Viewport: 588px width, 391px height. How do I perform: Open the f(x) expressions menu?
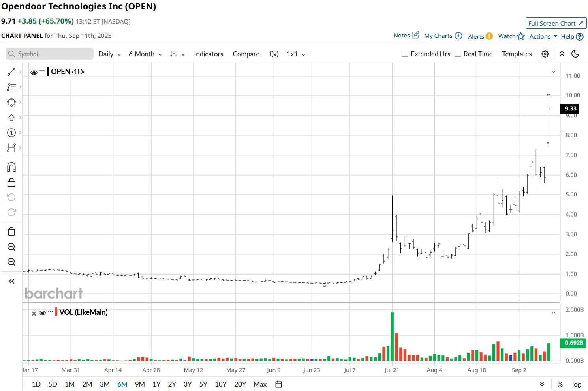click(x=274, y=54)
